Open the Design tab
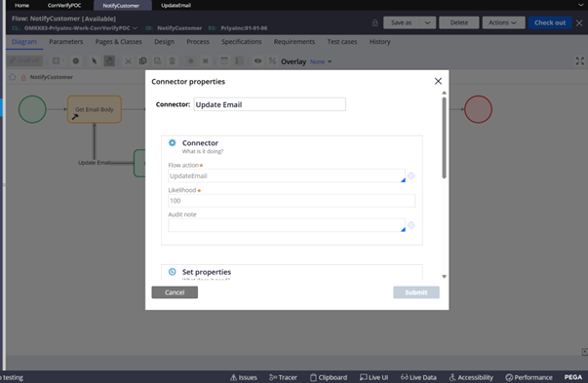This screenshot has width=588, height=383. 164,42
